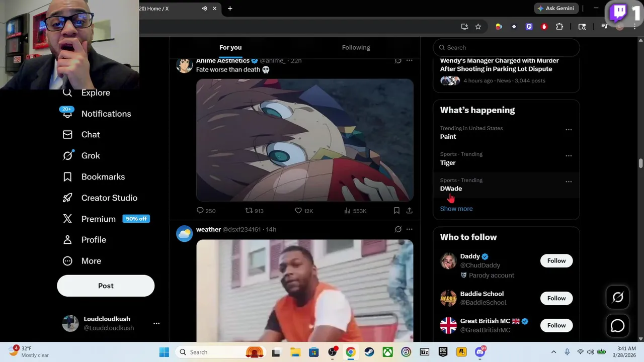Open the purple P extension icon
Screen dimensions: 644x362
[529, 27]
